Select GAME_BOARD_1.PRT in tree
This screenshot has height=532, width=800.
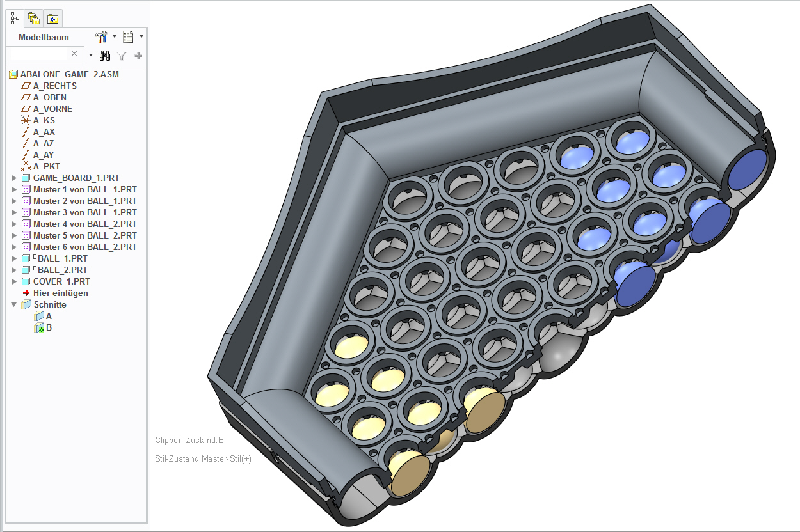tap(76, 178)
